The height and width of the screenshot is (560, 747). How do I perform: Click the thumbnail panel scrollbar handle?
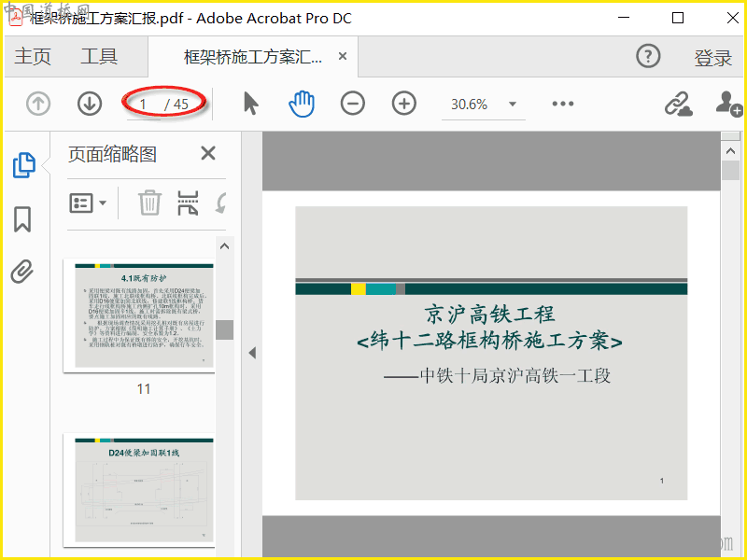[224, 329]
